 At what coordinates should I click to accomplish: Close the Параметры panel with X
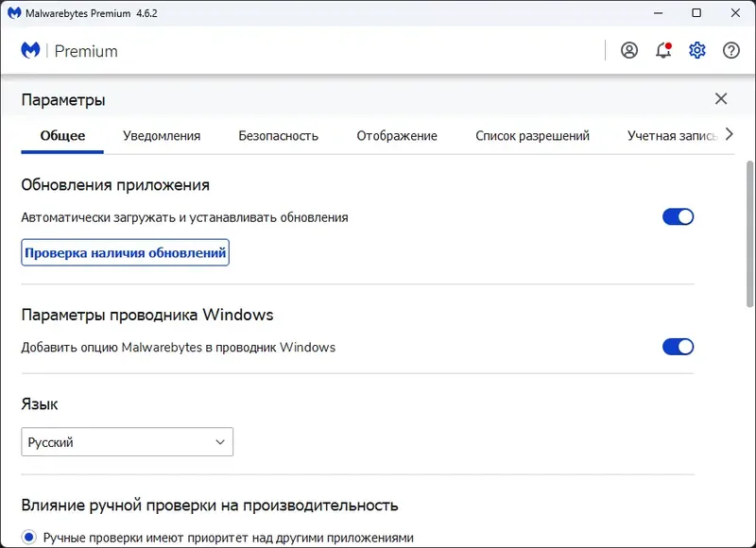pyautogui.click(x=721, y=98)
